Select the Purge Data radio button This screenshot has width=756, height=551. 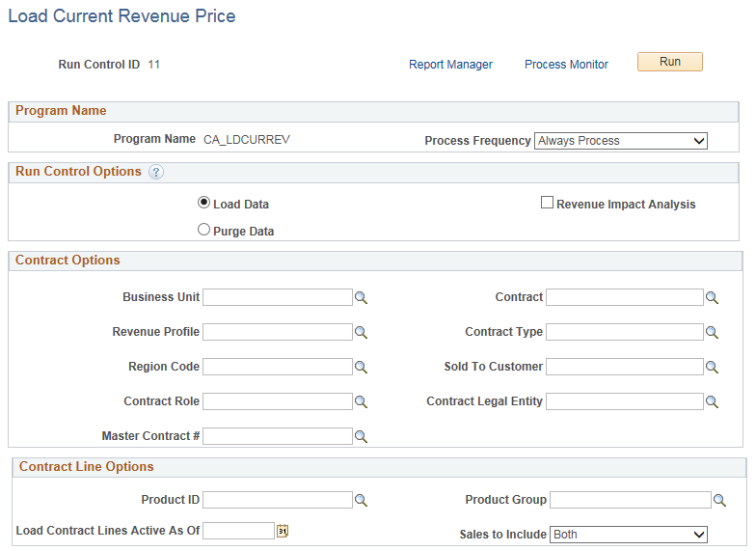(x=204, y=230)
